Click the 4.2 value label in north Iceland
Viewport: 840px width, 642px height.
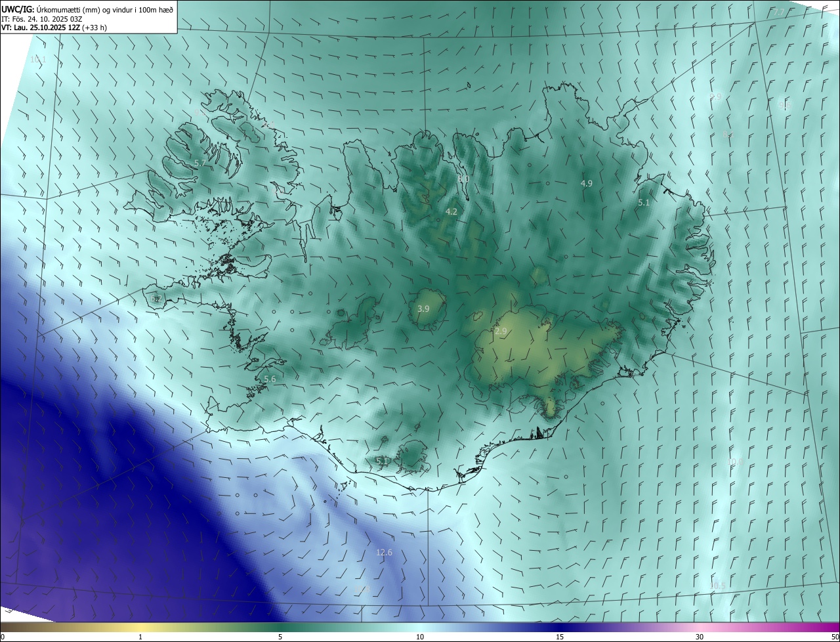(451, 211)
